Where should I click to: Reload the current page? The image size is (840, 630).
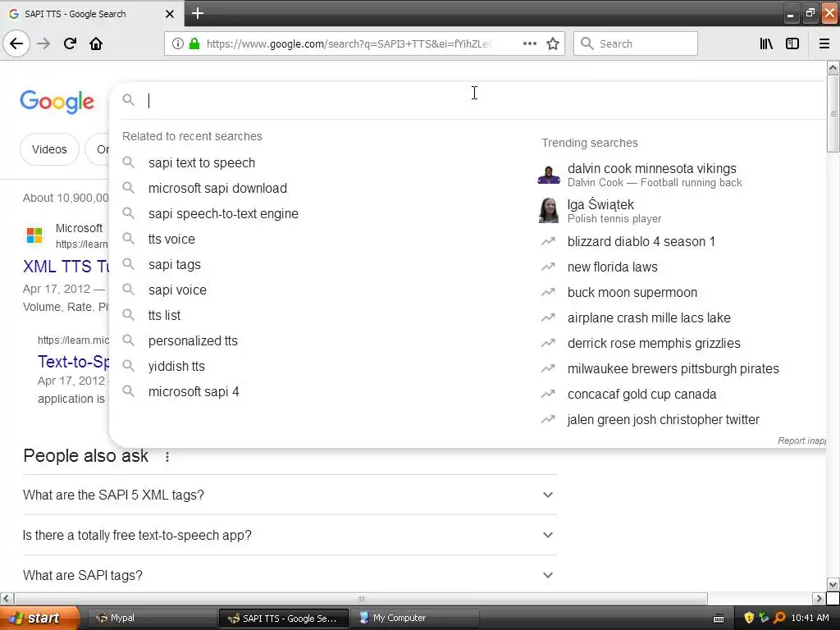tap(70, 43)
